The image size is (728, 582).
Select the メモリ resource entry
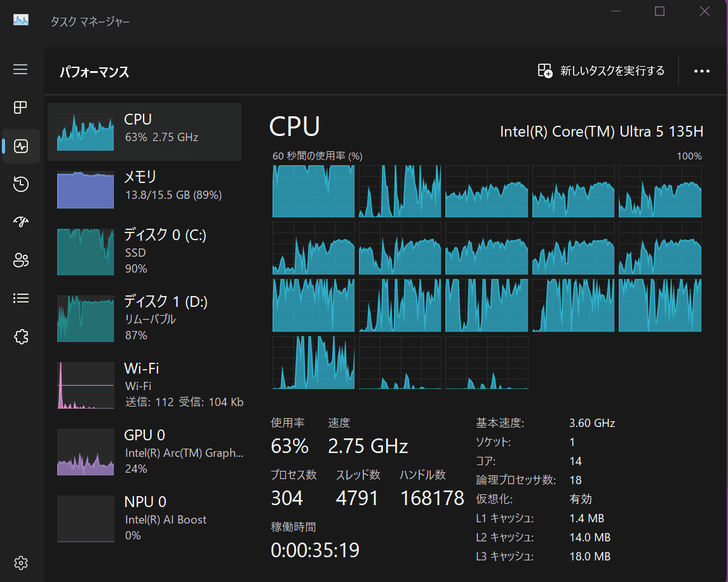144,189
